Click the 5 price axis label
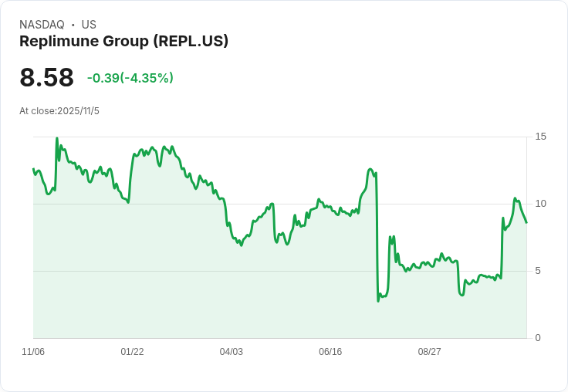This screenshot has width=568, height=392. tap(538, 271)
